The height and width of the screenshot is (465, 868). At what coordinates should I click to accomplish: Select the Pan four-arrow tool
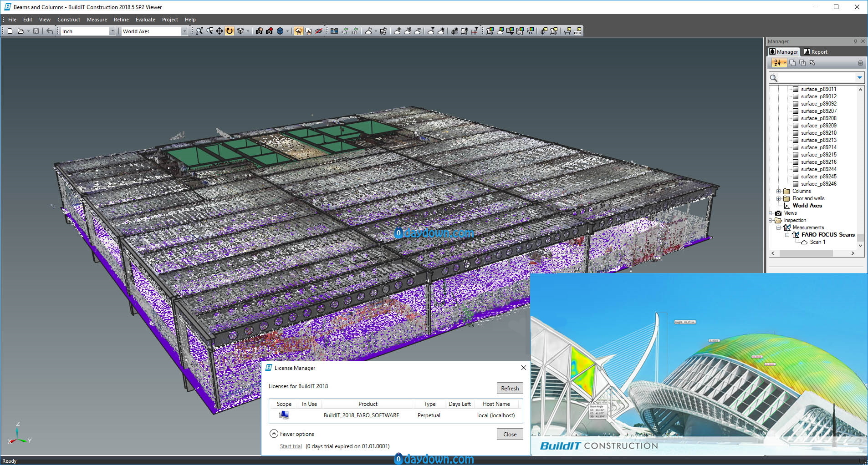220,31
